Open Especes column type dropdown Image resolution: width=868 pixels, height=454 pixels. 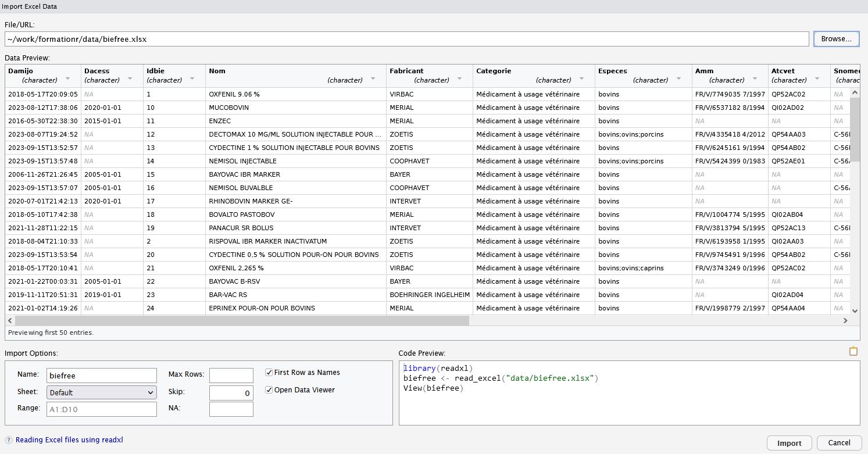point(679,80)
